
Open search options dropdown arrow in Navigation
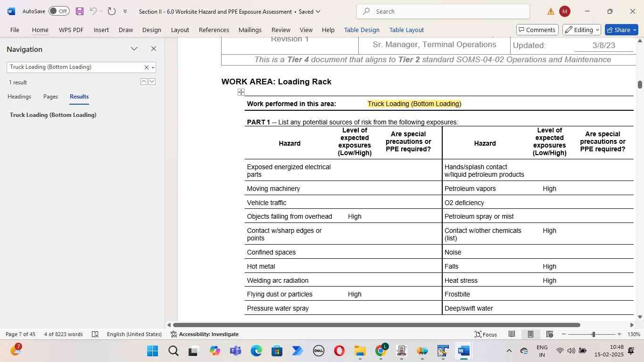(153, 67)
